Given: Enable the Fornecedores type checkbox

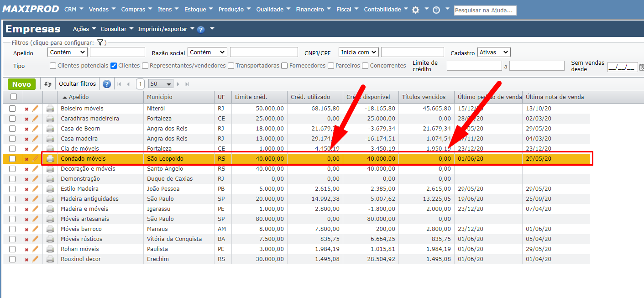Looking at the screenshot, I should 285,66.
